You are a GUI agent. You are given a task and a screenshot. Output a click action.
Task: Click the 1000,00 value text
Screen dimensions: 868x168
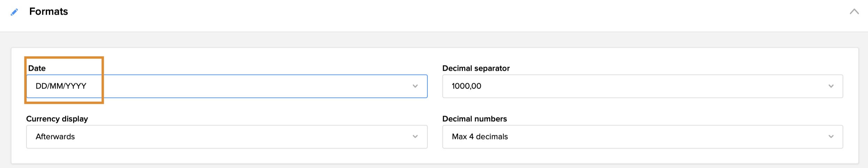point(466,86)
